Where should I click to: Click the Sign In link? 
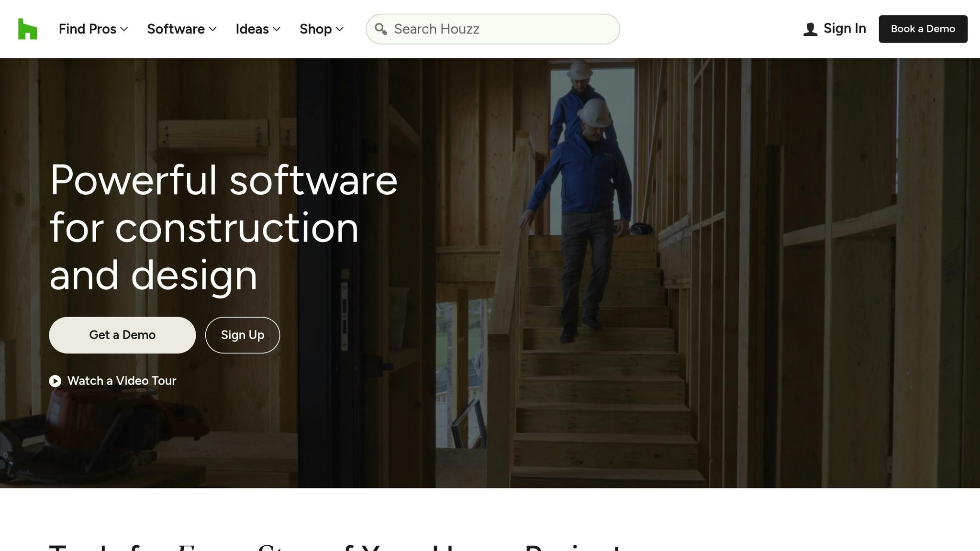tap(844, 28)
